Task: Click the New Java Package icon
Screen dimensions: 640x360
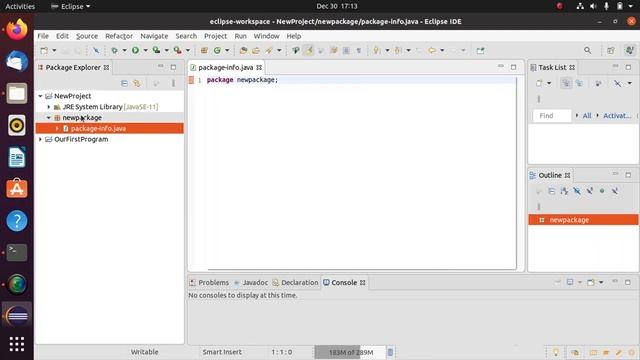Action: pyautogui.click(x=204, y=50)
